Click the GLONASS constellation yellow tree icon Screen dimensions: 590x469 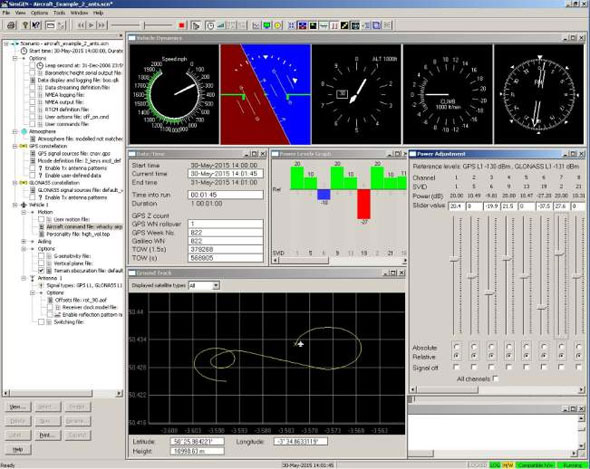(23, 183)
